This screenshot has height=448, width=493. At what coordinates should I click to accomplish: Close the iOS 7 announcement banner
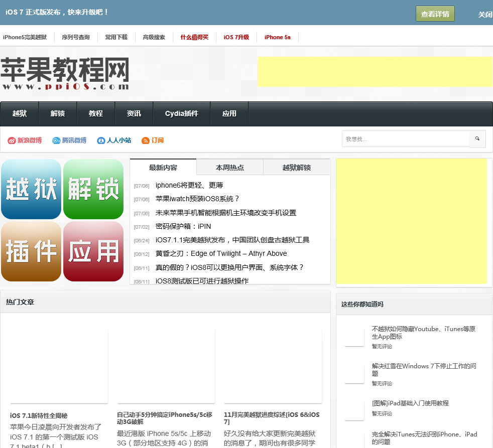485,15
